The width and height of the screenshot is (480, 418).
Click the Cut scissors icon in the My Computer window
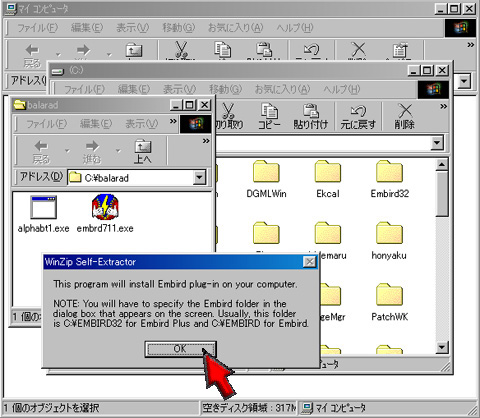tap(181, 50)
